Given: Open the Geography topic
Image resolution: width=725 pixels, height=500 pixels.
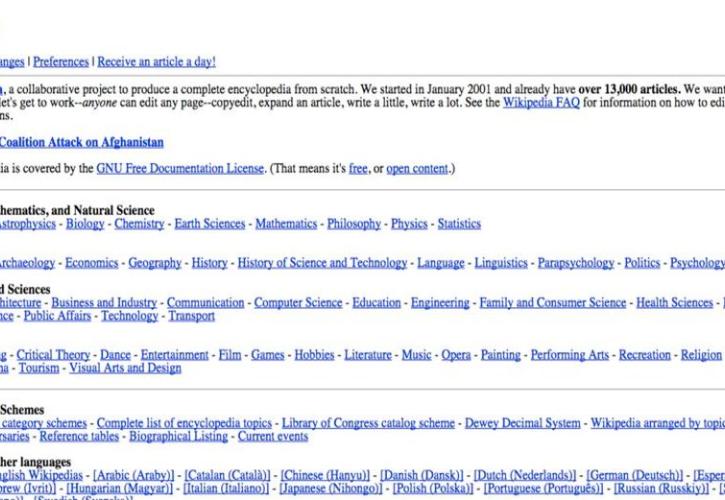Looking at the screenshot, I should pyautogui.click(x=155, y=263).
